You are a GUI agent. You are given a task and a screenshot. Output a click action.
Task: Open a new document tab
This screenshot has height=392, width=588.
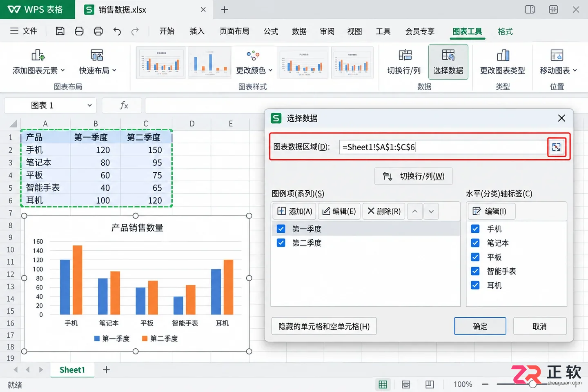[x=225, y=10]
